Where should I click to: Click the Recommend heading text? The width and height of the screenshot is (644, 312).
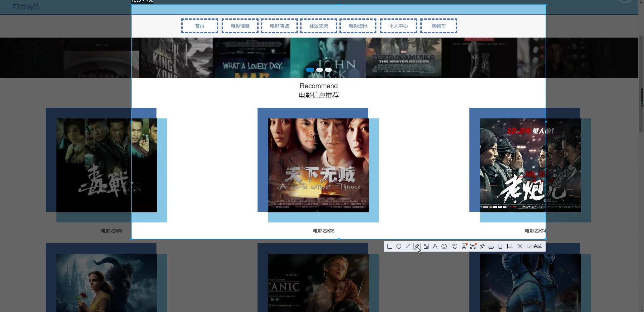[x=319, y=86]
